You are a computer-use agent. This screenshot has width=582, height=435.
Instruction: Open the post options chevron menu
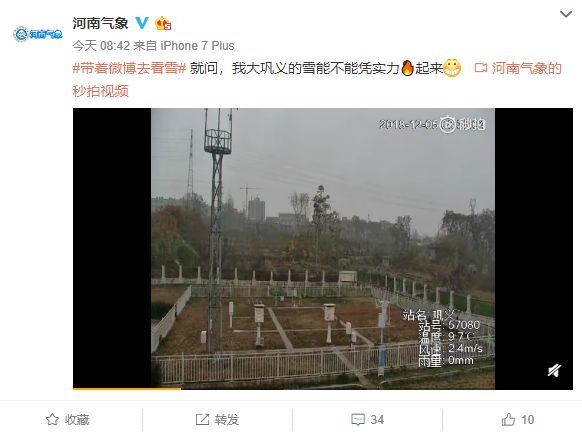566,14
